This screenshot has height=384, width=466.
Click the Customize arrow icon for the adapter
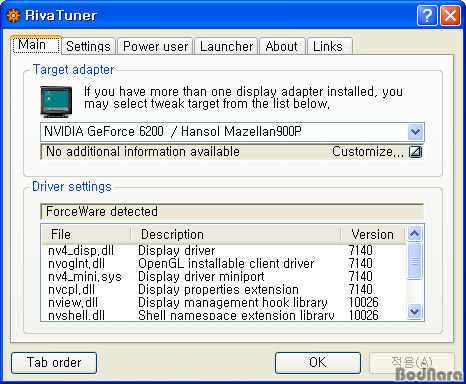[x=415, y=152]
